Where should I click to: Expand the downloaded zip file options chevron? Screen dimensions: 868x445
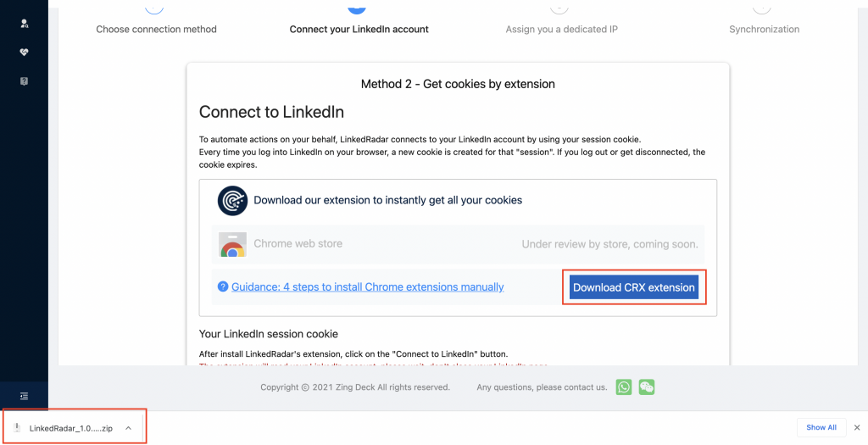pos(128,428)
